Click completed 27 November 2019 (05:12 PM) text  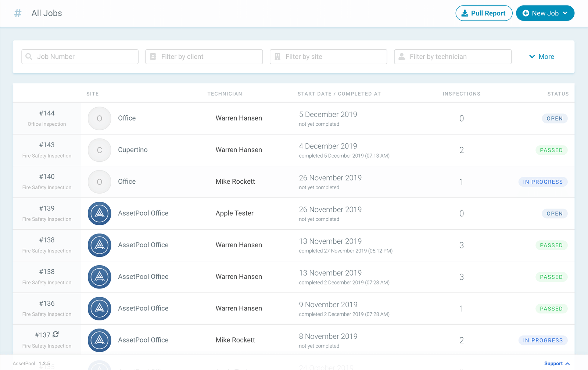(x=345, y=251)
